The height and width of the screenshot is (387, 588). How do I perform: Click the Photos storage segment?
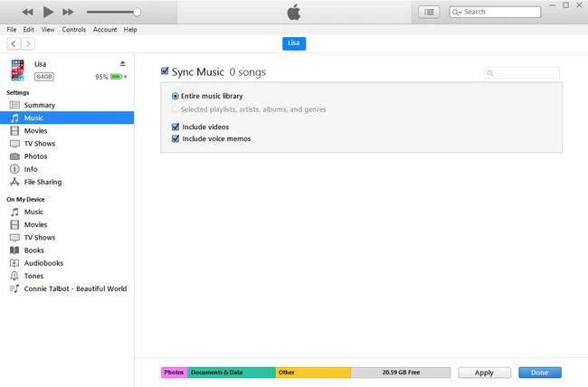pyautogui.click(x=175, y=373)
